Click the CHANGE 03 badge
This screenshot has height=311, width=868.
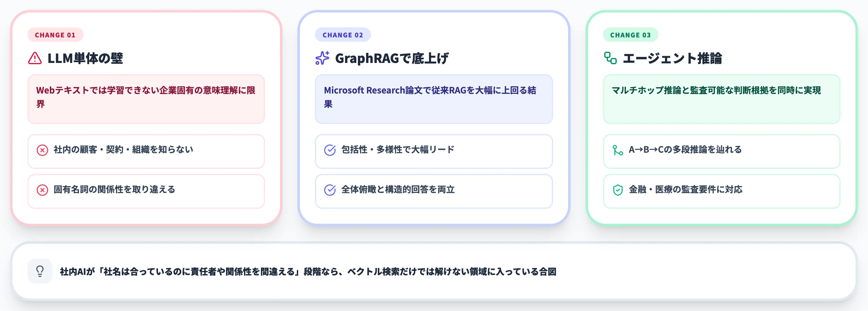(x=630, y=35)
